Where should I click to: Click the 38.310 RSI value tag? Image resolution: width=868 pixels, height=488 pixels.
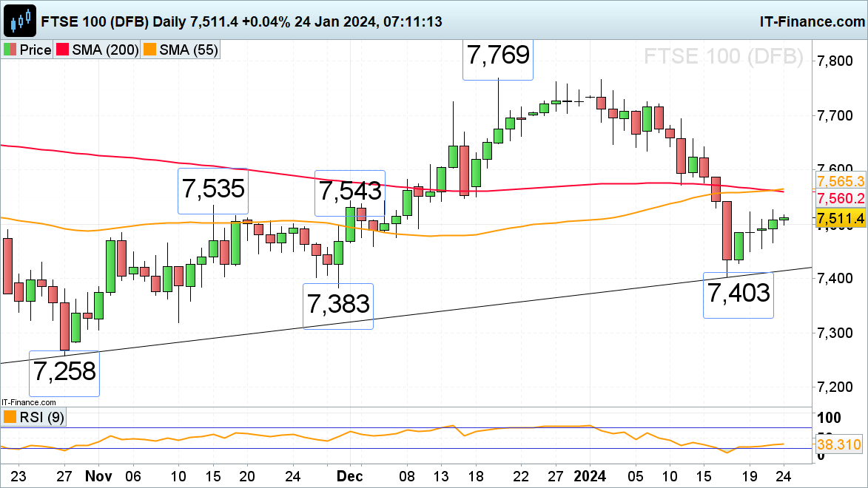840,445
